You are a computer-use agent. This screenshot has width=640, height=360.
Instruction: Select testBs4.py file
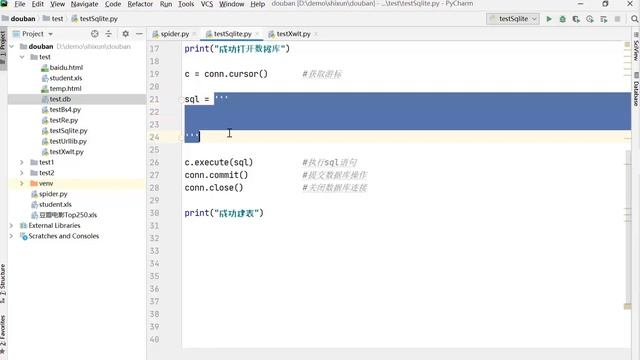pyautogui.click(x=65, y=110)
